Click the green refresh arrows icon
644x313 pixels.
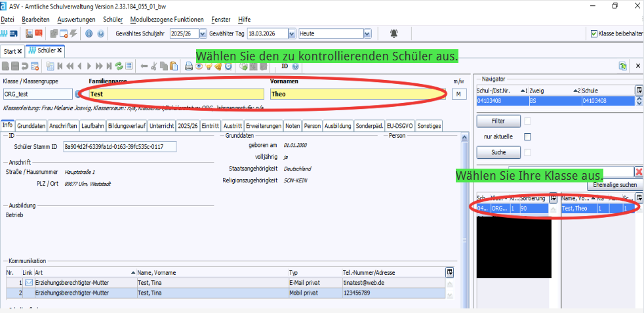tap(119, 66)
